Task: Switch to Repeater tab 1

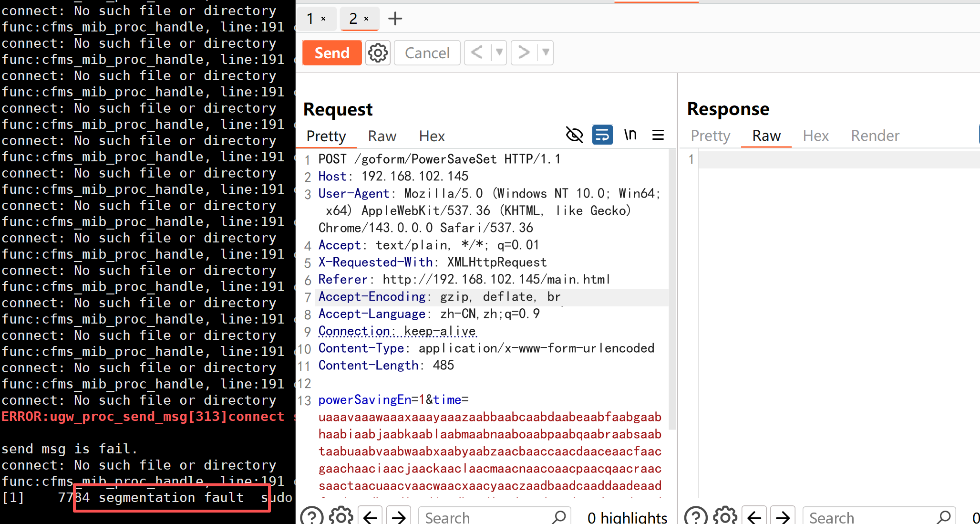Action: click(310, 19)
